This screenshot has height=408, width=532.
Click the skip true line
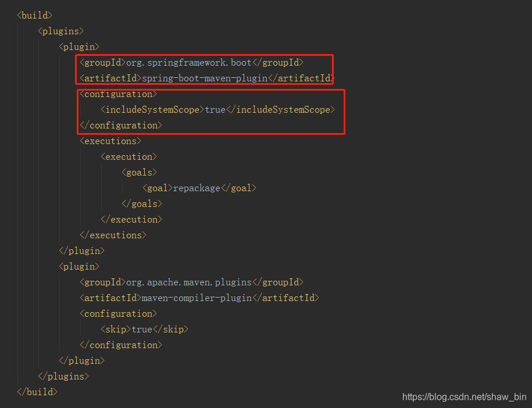(144, 330)
